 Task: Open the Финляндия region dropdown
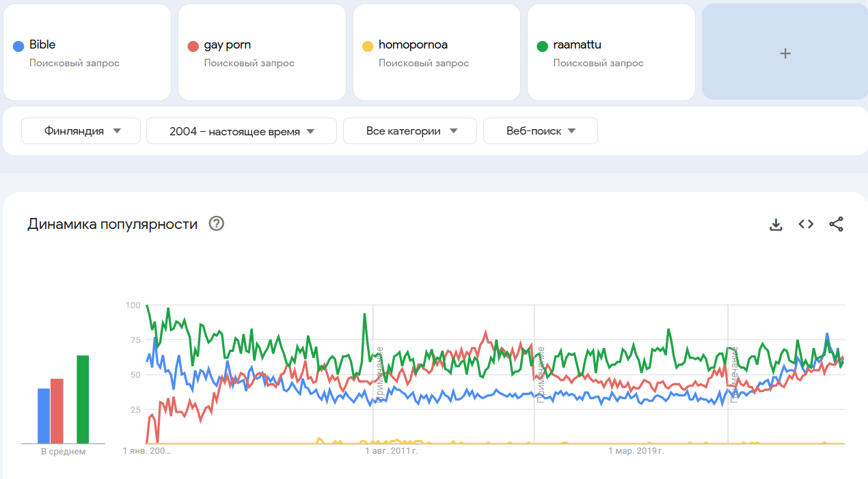[81, 131]
